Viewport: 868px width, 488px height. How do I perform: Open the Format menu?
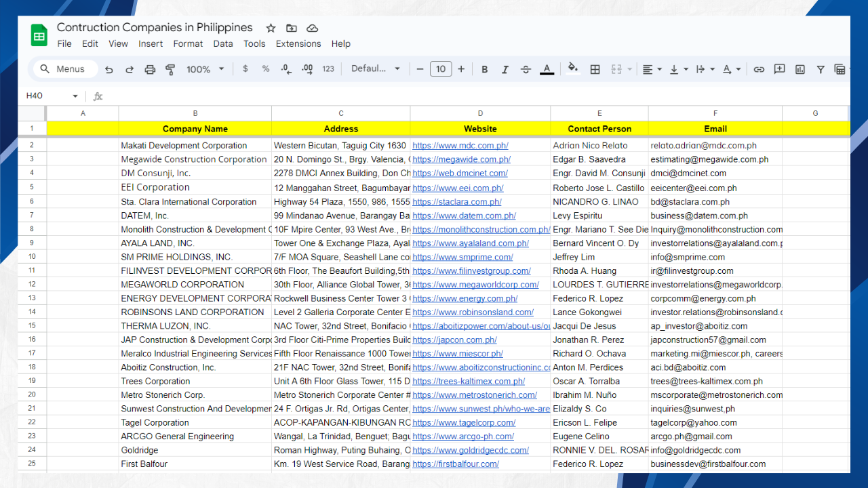click(188, 43)
